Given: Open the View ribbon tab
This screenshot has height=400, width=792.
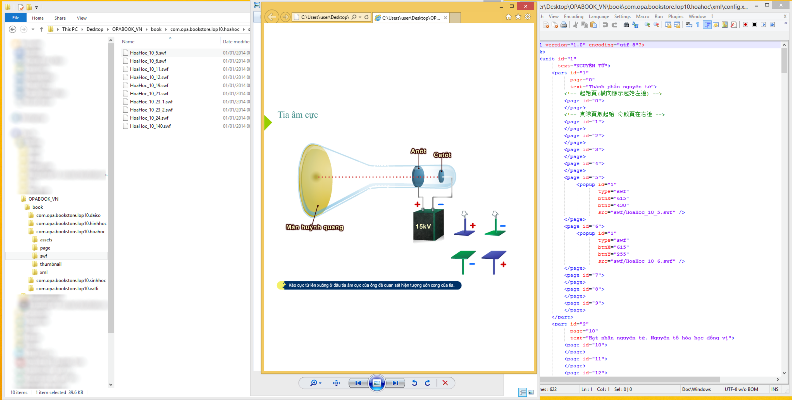Looking at the screenshot, I should (84, 17).
